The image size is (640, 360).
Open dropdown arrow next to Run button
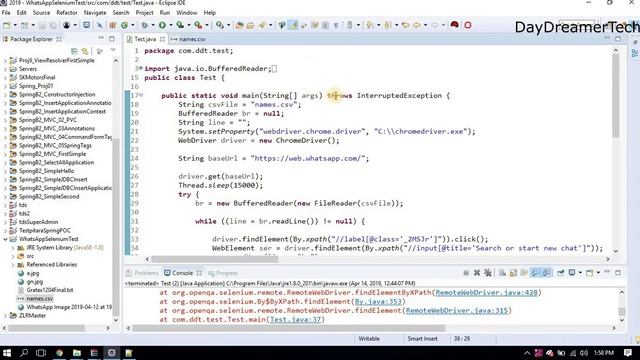tap(171, 25)
